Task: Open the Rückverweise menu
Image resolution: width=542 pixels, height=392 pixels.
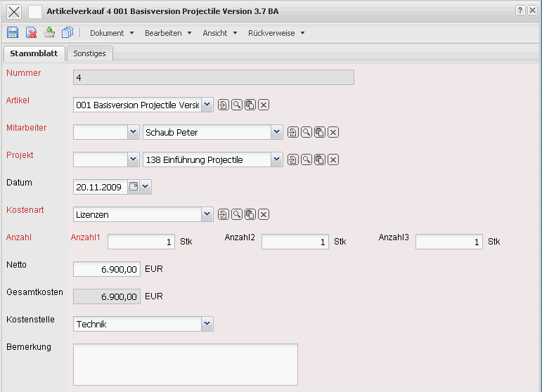Action: [276, 33]
